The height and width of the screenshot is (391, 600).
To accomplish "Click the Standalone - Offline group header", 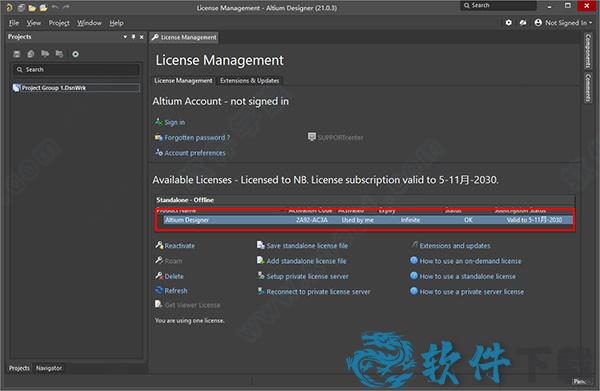I will click(x=365, y=200).
